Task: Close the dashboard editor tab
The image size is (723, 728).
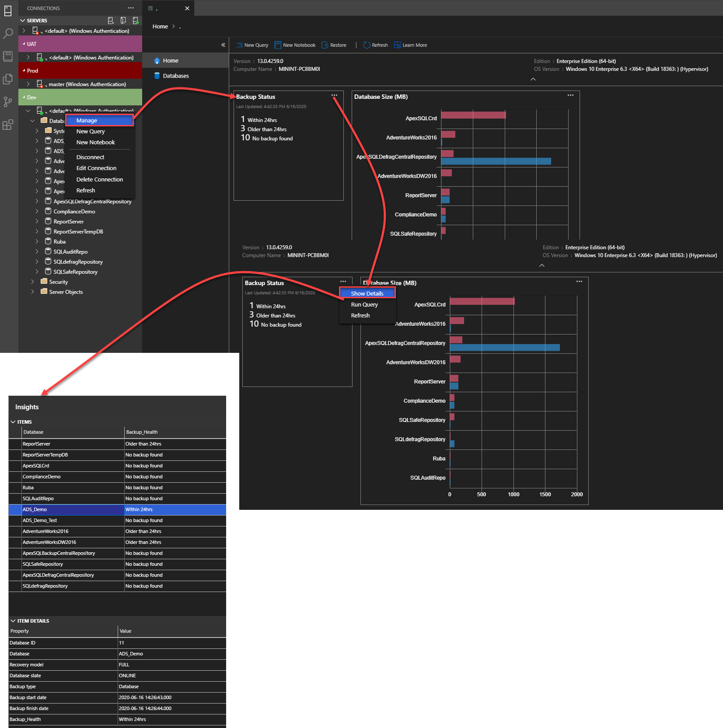Action: (x=187, y=8)
